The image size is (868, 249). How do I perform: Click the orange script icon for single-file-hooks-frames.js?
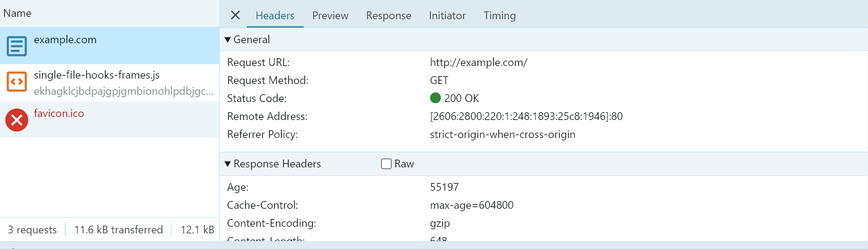pyautogui.click(x=17, y=82)
